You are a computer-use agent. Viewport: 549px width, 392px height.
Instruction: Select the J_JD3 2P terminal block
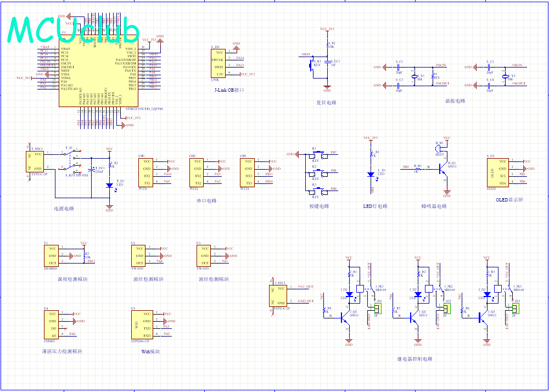(x=516, y=309)
